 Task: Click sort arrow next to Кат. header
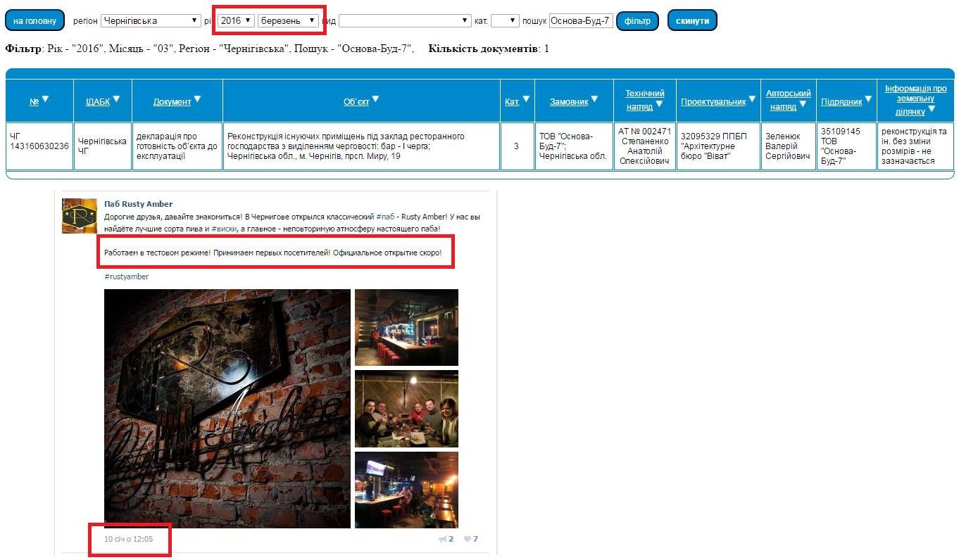point(525,99)
